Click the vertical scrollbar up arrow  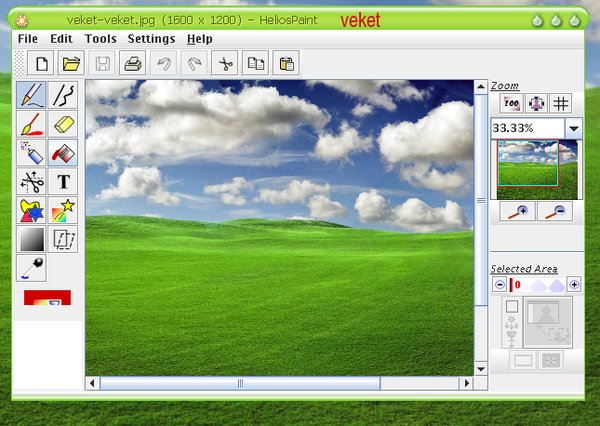(x=481, y=87)
